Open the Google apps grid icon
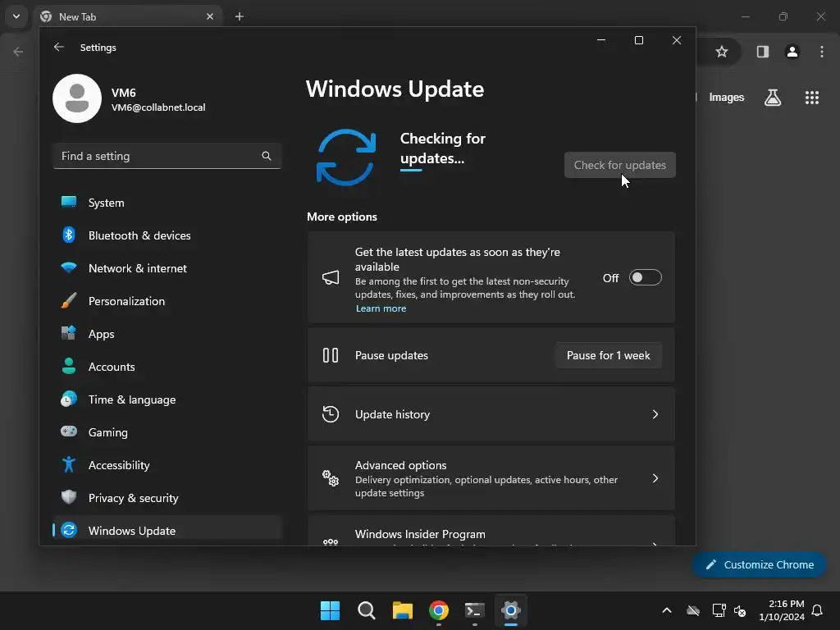 812,98
